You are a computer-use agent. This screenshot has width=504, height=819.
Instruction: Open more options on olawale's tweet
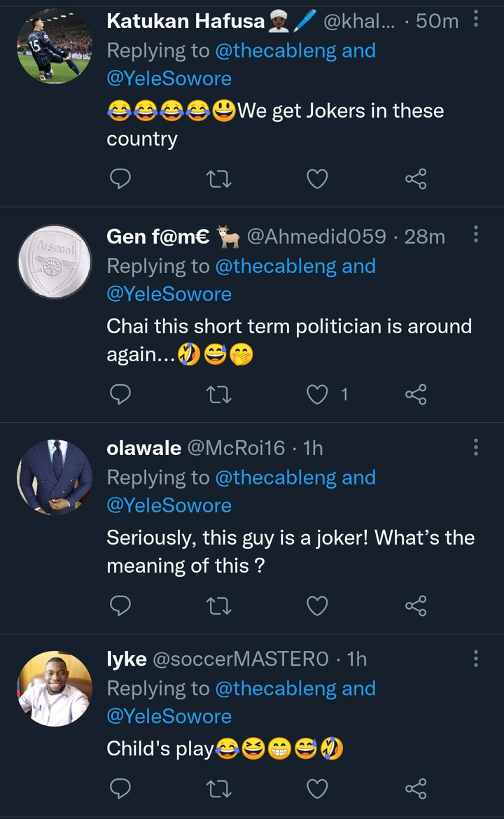476,447
